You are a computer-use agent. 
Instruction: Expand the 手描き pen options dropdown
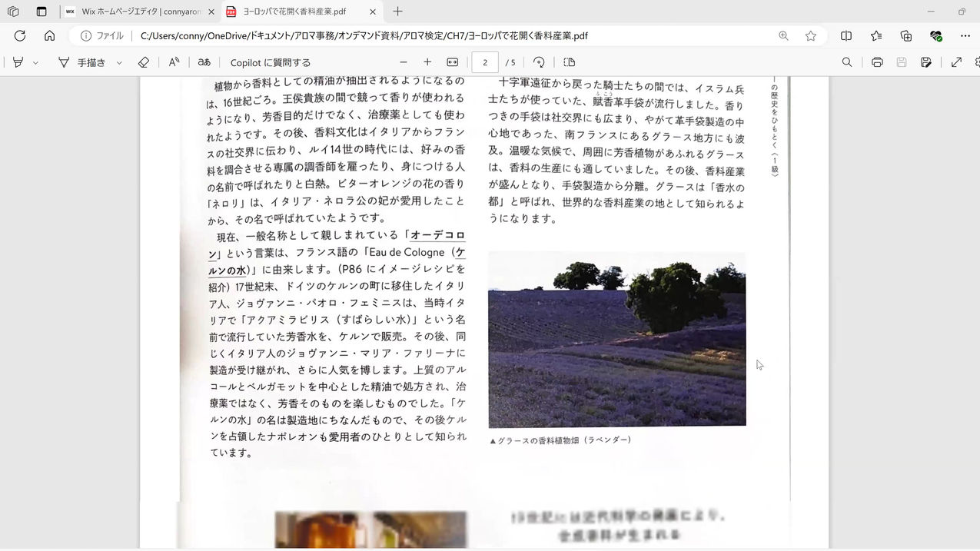pyautogui.click(x=119, y=62)
